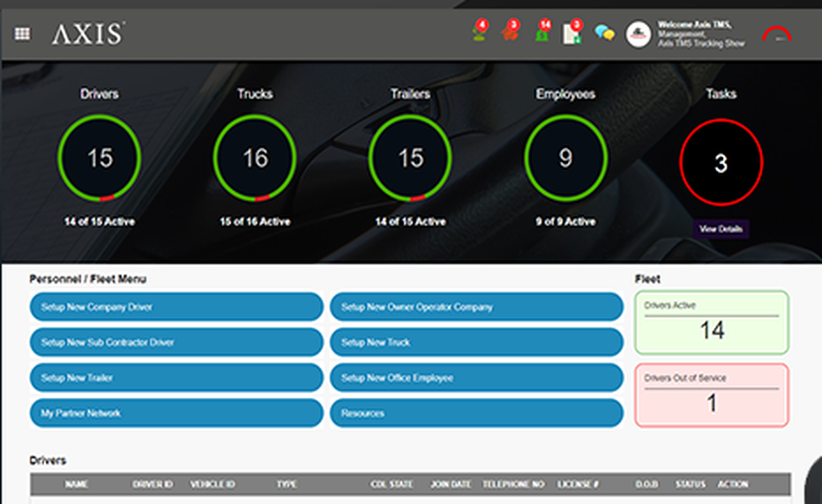Click the Trailers count circle showing 15
Viewport: 822px width, 504px height.
(410, 159)
